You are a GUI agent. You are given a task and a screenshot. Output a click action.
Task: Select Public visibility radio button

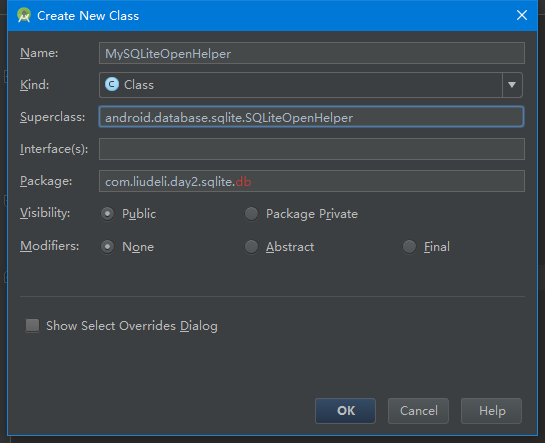coord(107,214)
